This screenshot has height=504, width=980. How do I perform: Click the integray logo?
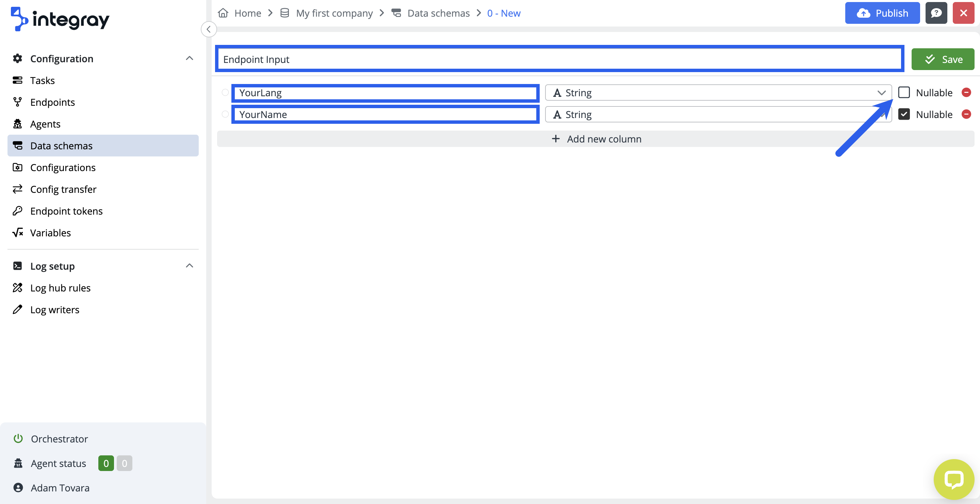point(60,19)
